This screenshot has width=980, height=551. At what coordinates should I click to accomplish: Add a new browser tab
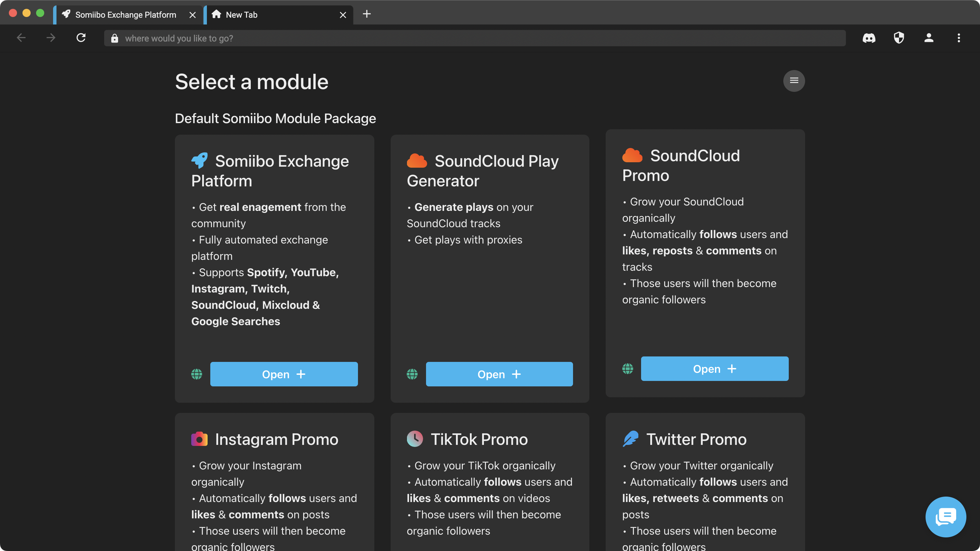tap(367, 14)
